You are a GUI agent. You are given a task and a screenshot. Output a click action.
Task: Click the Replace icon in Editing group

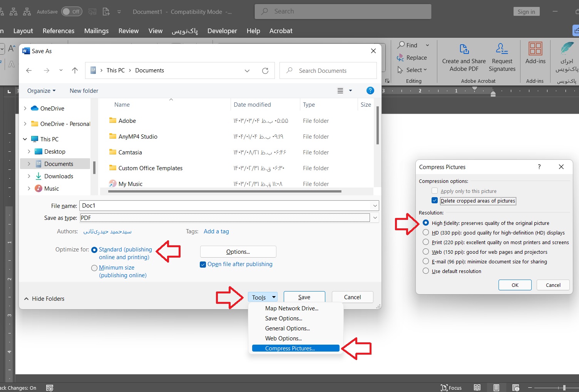pos(400,58)
